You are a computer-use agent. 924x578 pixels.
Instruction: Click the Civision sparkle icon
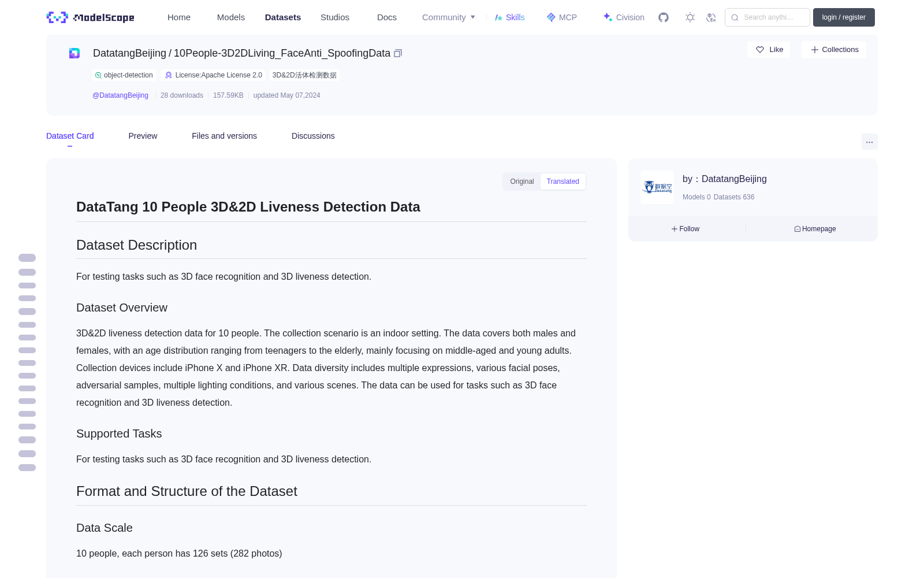tap(608, 17)
